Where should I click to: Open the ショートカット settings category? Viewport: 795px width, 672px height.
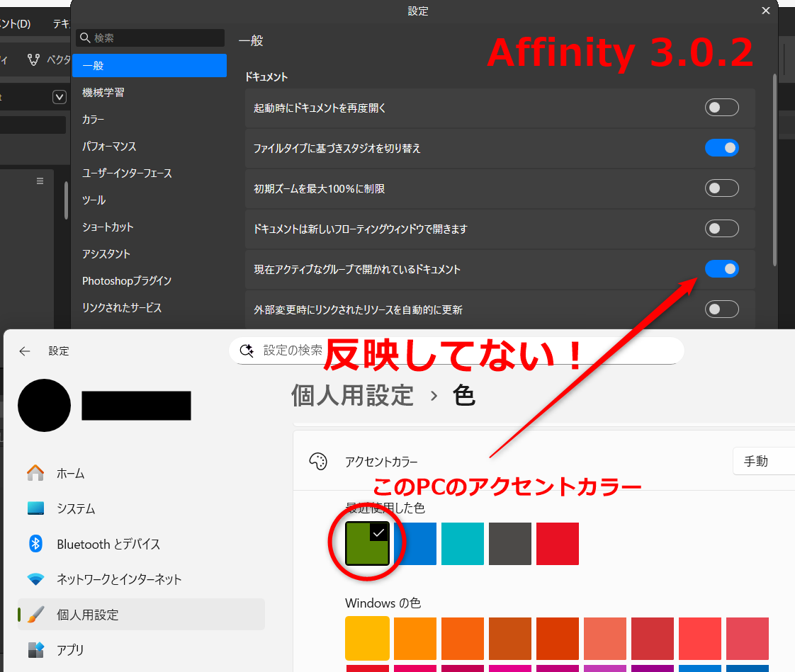108,227
